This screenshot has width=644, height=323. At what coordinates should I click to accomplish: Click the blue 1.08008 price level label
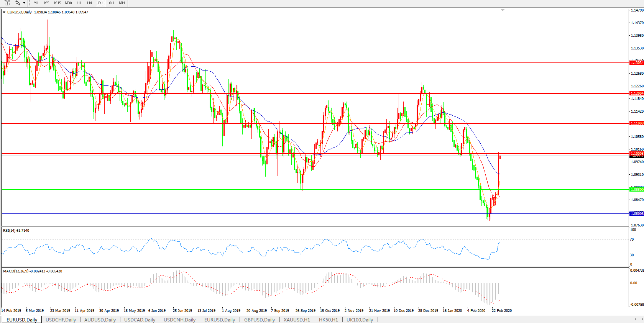[x=637, y=214]
